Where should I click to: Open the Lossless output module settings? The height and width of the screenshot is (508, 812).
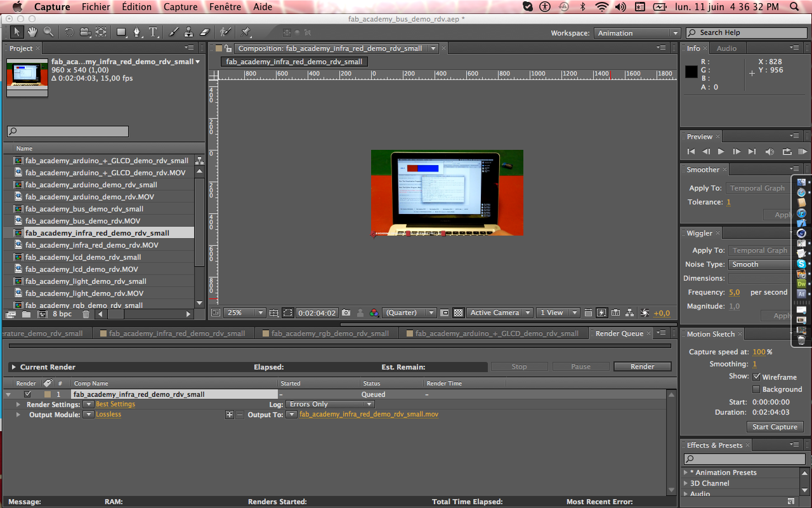108,414
